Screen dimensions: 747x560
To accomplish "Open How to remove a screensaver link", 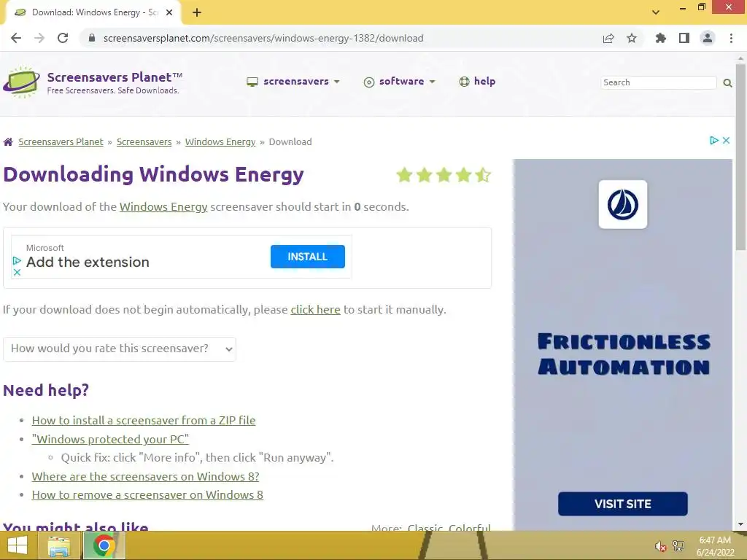I will (x=147, y=495).
